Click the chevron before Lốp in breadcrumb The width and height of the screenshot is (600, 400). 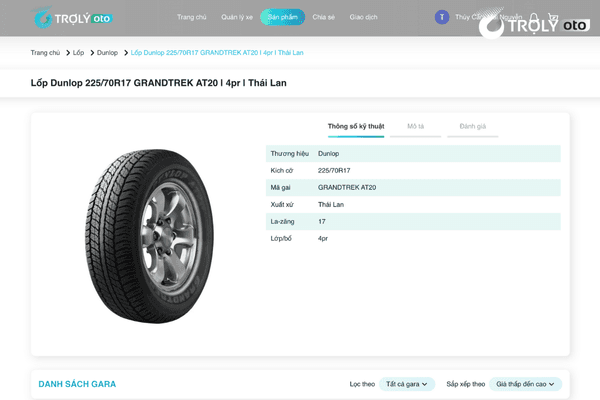pos(68,52)
